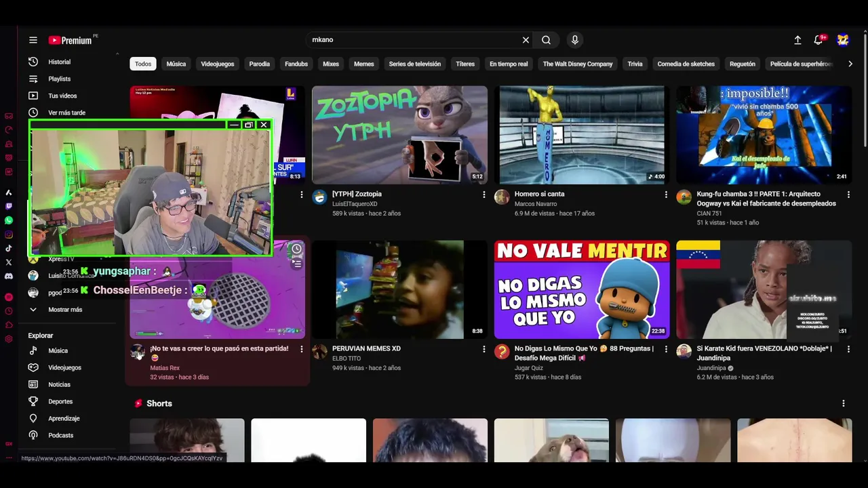Open the NO VALE MENTIR thumbnail
Screen dimensions: 868x488
tap(582, 289)
